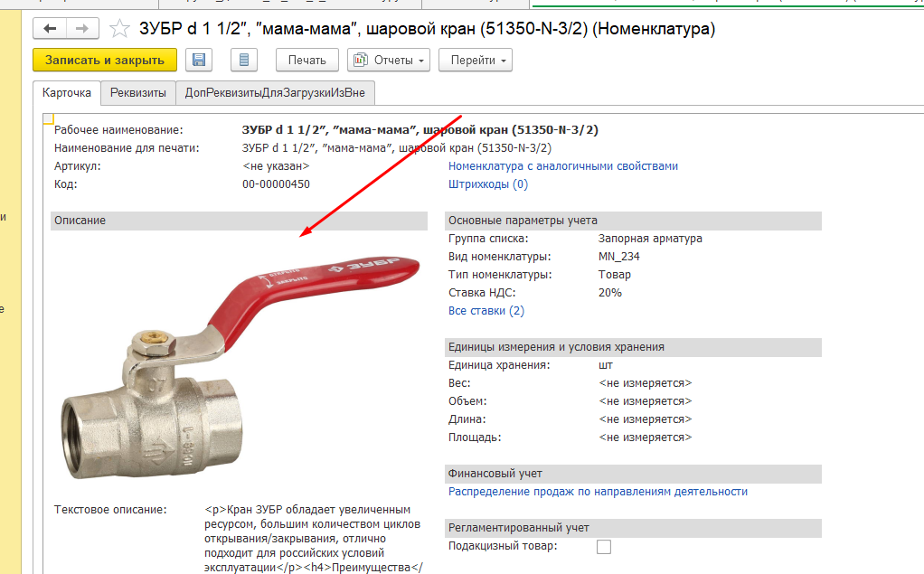Open Распределение продаж по направлениям деятельности link
Viewport: 924px width, 574px height.
(599, 492)
